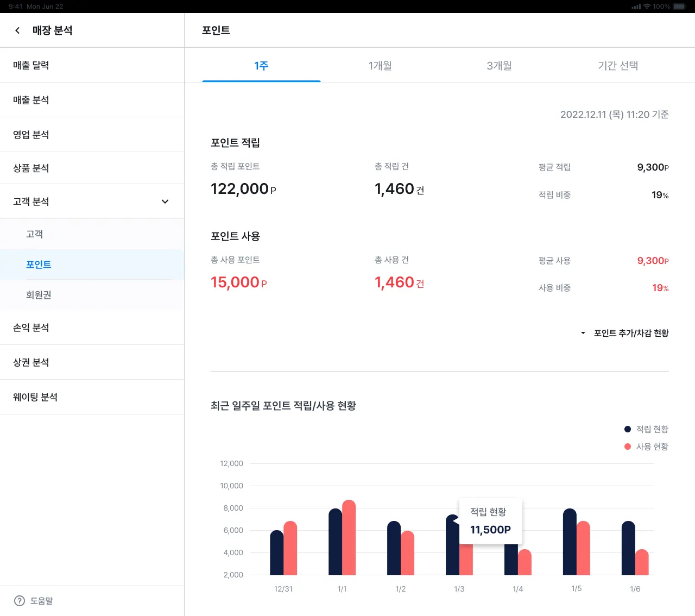Click the 15,000P total used value
The image size is (695, 616).
pyautogui.click(x=239, y=282)
